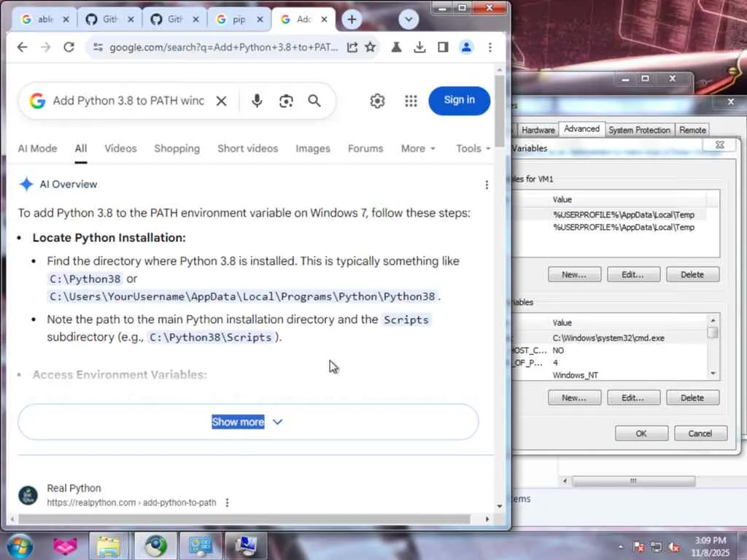Open Chrome downloads icon

(419, 47)
